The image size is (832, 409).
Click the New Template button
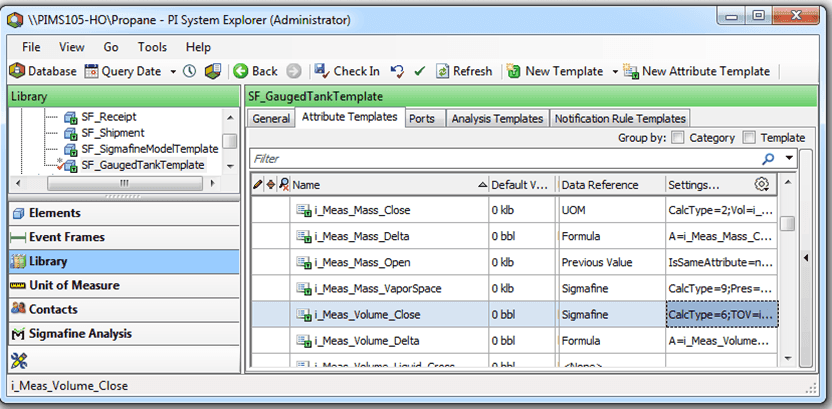[555, 71]
